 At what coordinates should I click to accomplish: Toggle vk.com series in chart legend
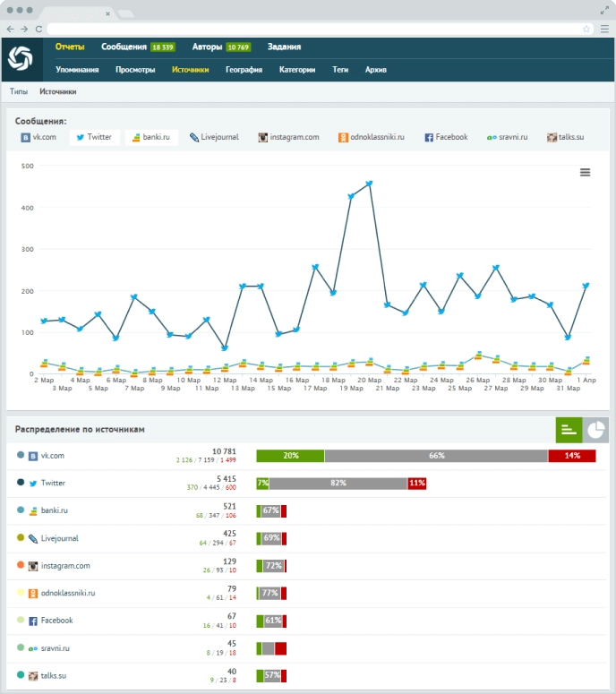point(38,137)
